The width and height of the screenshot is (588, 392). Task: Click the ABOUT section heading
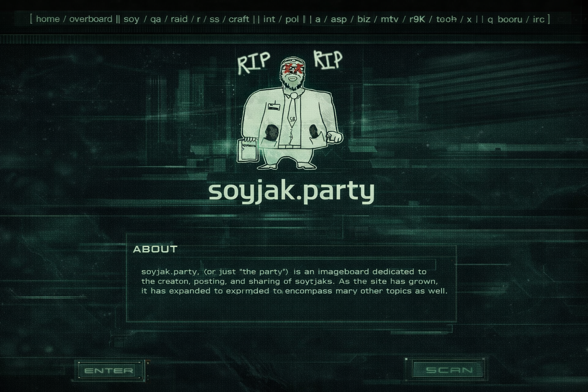coord(155,249)
